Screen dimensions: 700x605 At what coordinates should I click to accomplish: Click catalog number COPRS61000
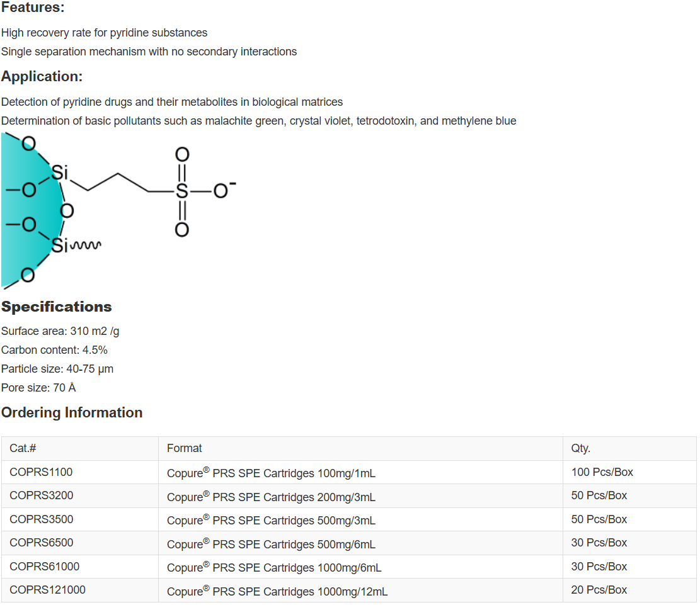(44, 567)
